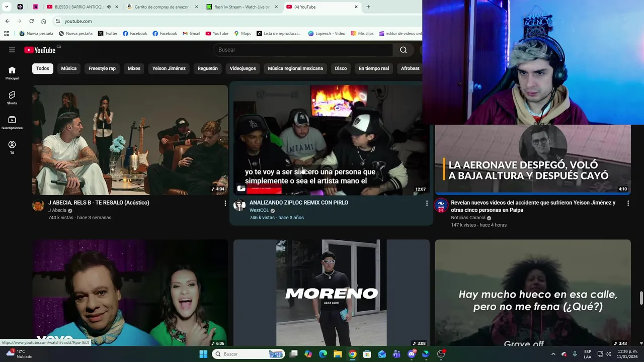Image resolution: width=644 pixels, height=362 pixels.
Task: Open the Tú profile section
Action: coord(12,147)
